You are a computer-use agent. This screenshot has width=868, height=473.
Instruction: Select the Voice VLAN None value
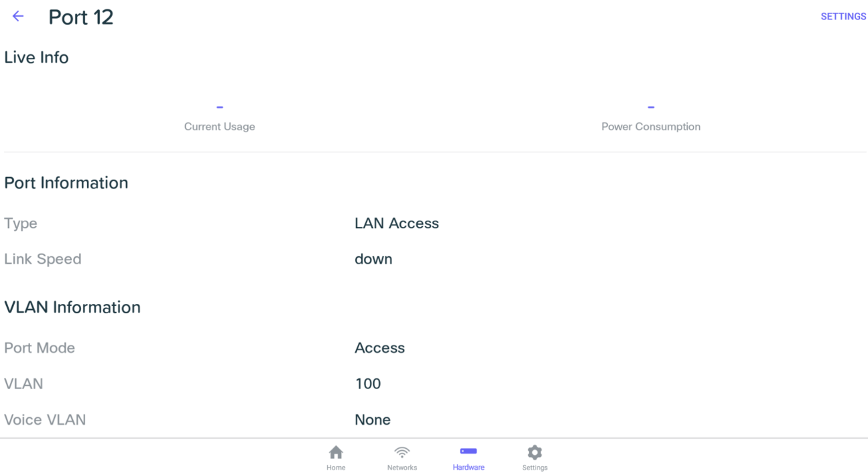[373, 419]
